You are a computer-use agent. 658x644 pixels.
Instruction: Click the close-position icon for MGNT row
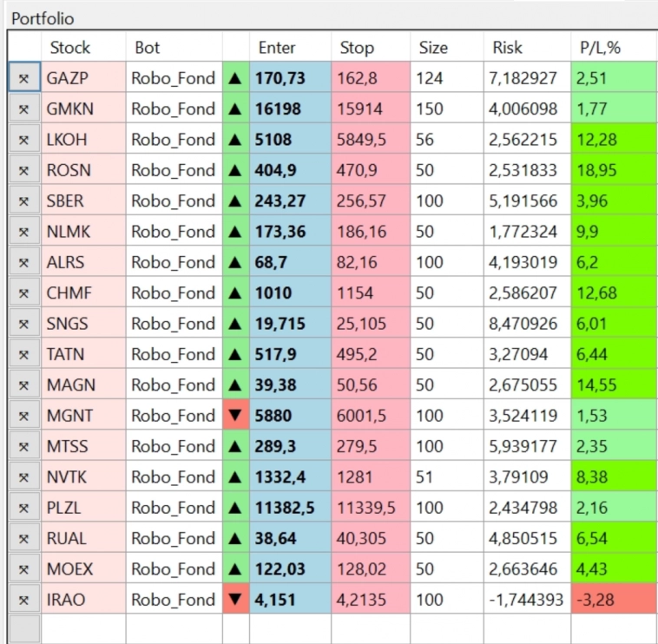(24, 416)
